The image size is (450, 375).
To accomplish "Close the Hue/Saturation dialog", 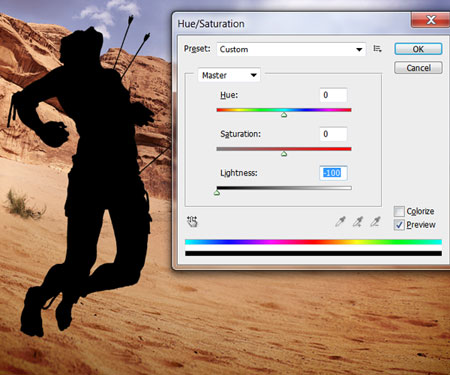I will pyautogui.click(x=430, y=20).
